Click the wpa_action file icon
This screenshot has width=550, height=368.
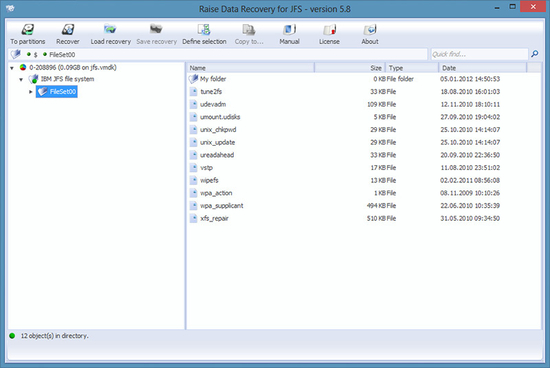[193, 193]
